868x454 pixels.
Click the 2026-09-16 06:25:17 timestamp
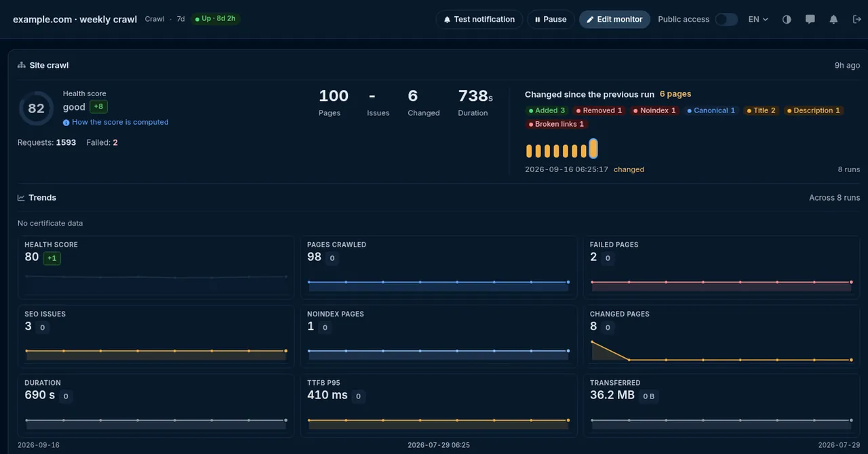tap(566, 169)
